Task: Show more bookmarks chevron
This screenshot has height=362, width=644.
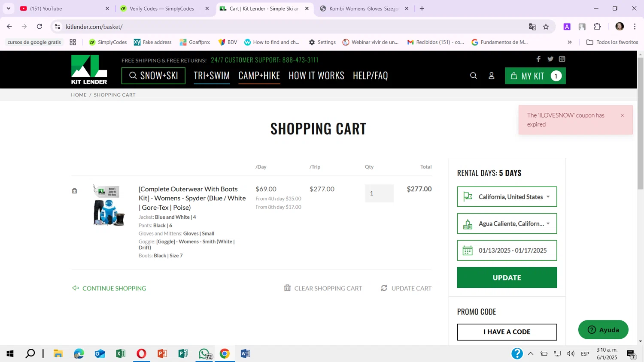Action: (570, 42)
